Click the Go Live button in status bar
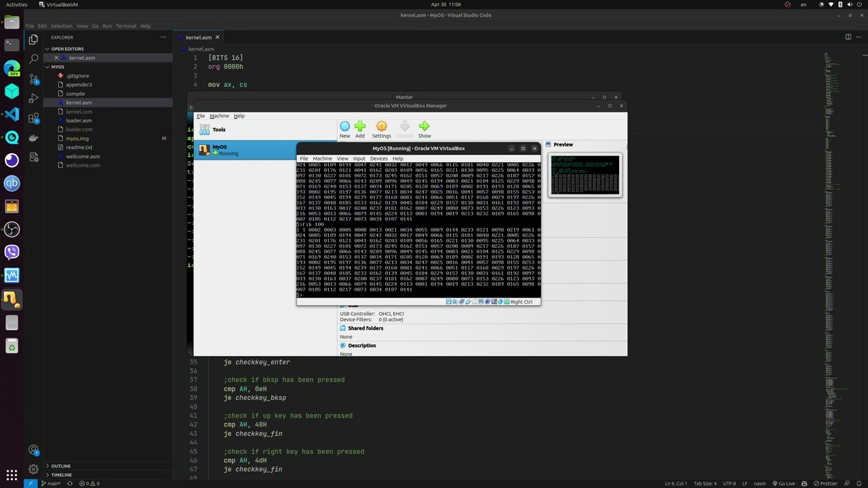Image resolution: width=868 pixels, height=488 pixels. tap(783, 483)
